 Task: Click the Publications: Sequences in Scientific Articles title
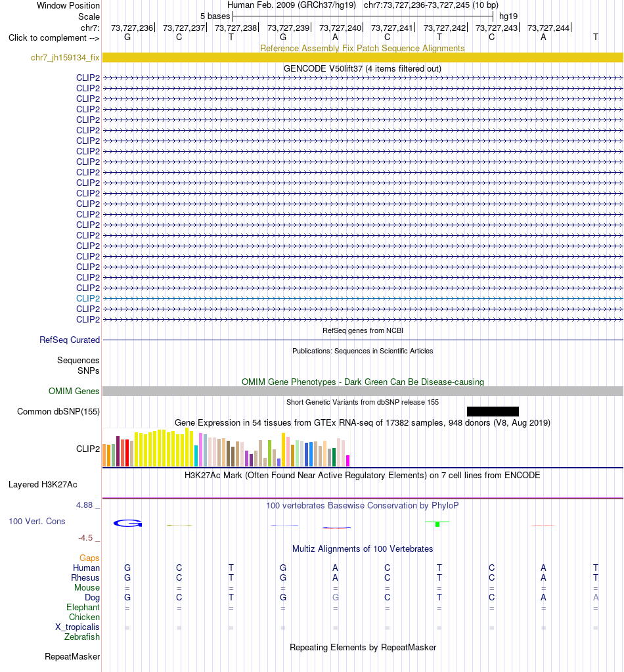[363, 351]
